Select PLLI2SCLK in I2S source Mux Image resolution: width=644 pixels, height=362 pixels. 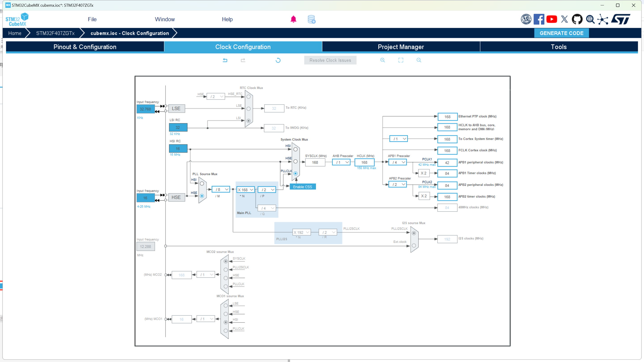[414, 233]
